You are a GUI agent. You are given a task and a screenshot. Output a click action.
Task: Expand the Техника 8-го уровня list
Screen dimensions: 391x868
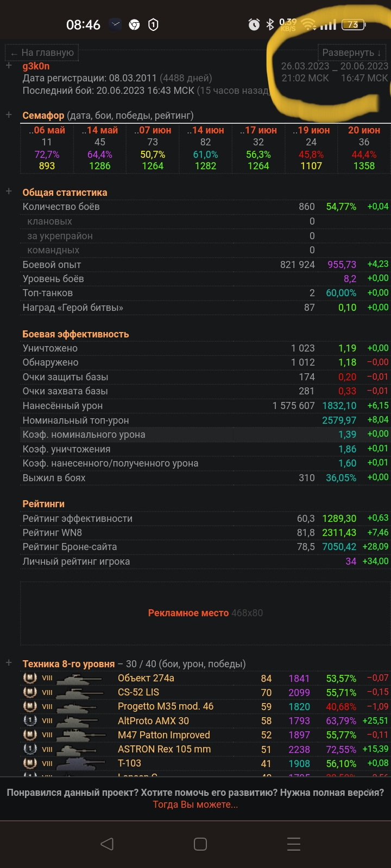click(9, 663)
